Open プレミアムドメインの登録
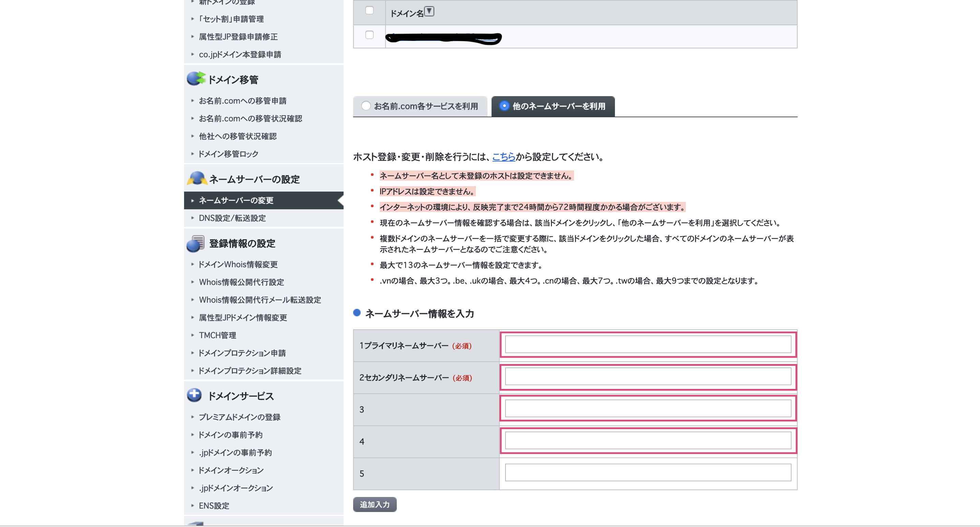Viewport: 980px width, 527px height. pos(239,417)
